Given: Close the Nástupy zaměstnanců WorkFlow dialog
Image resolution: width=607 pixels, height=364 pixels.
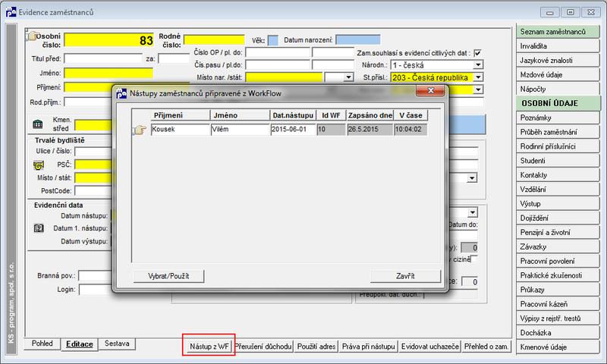Looking at the screenshot, I should pos(430,90).
